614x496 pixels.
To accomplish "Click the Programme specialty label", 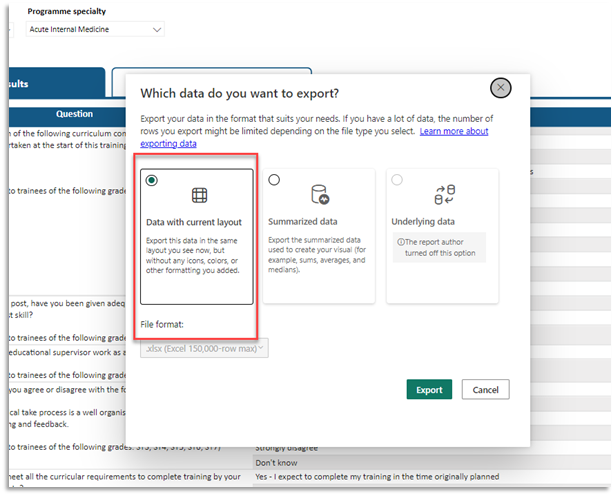I will tap(67, 11).
